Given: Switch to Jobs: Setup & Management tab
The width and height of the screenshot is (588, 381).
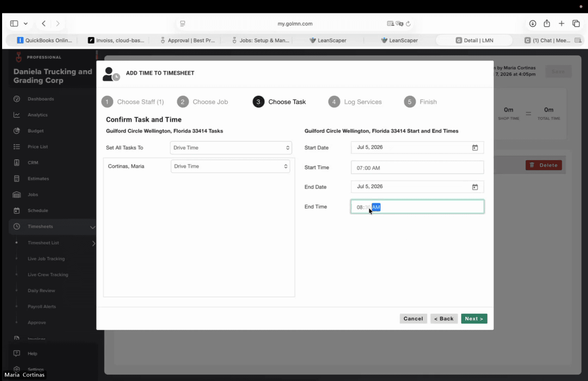Looking at the screenshot, I should tap(260, 40).
